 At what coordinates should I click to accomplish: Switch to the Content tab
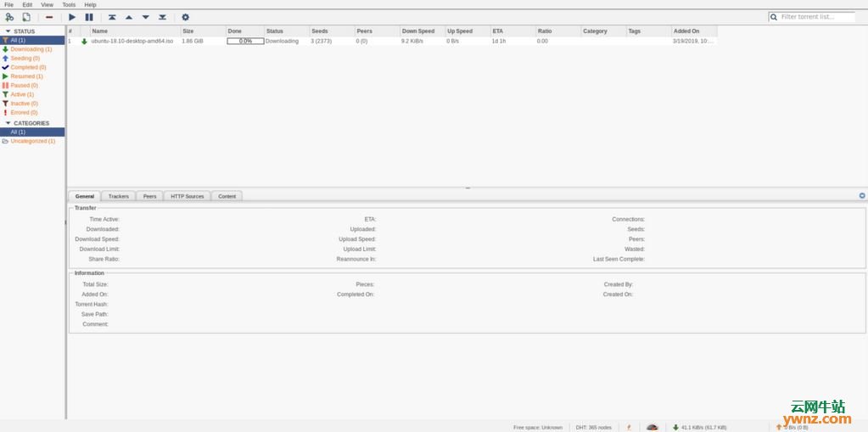click(227, 196)
